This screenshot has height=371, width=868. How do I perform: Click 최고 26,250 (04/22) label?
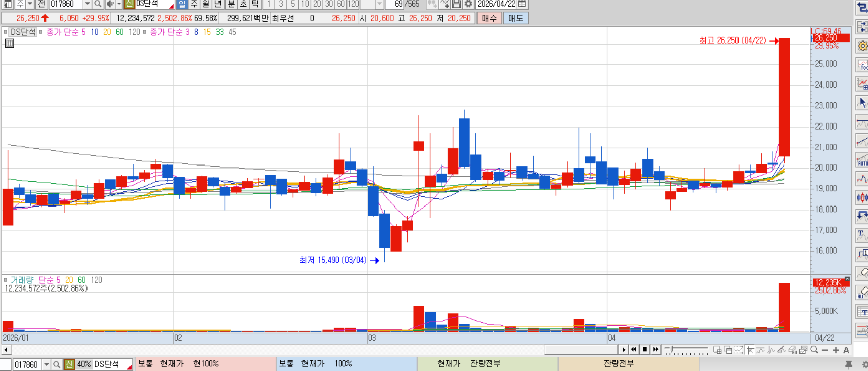point(733,40)
